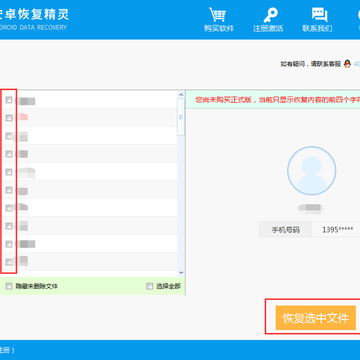Tick the checkbox beside the pink contact entry
Viewport: 360px width, 360px height.
click(9, 118)
